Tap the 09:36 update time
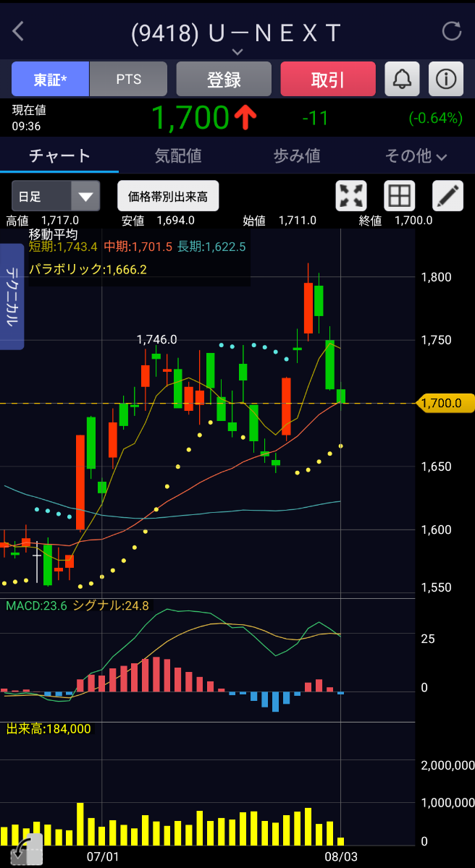The height and width of the screenshot is (868, 475). pos(26,126)
